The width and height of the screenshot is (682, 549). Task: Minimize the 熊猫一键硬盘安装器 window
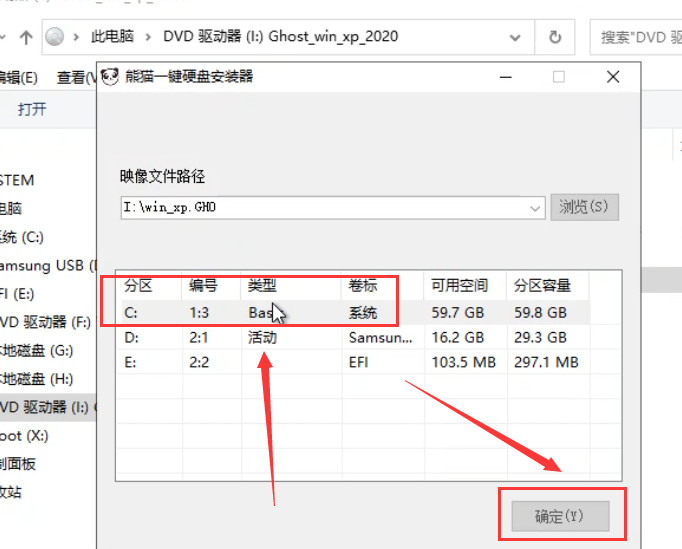pos(505,77)
